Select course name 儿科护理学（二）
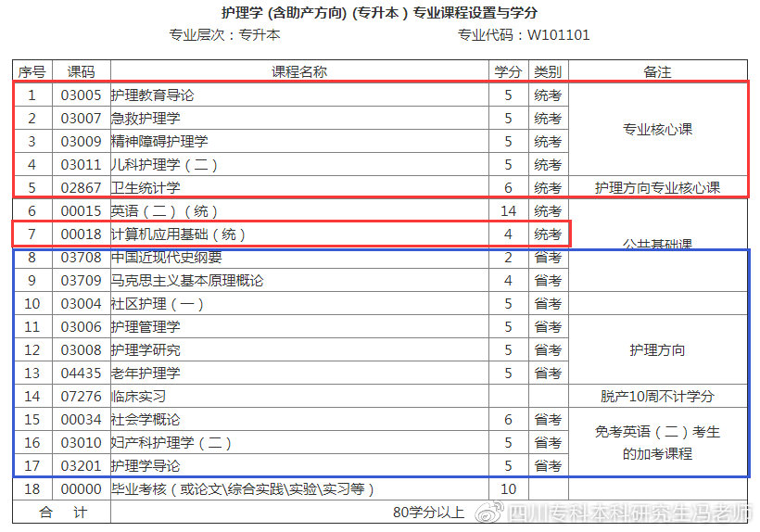 click(x=164, y=165)
